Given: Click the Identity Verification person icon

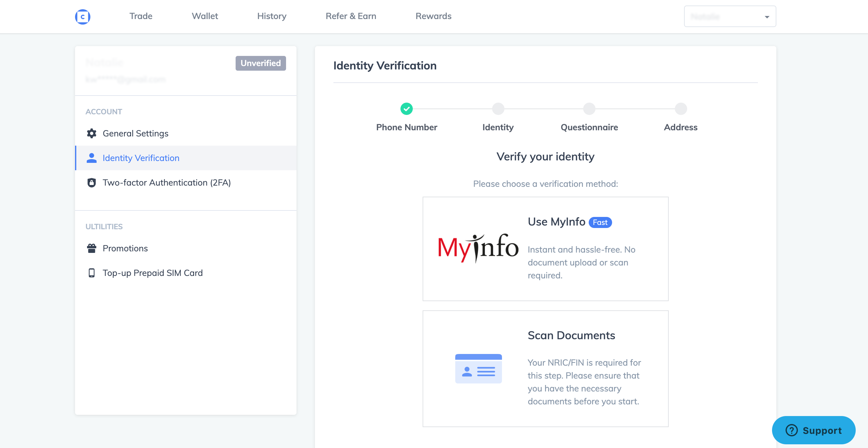Looking at the screenshot, I should 91,158.
